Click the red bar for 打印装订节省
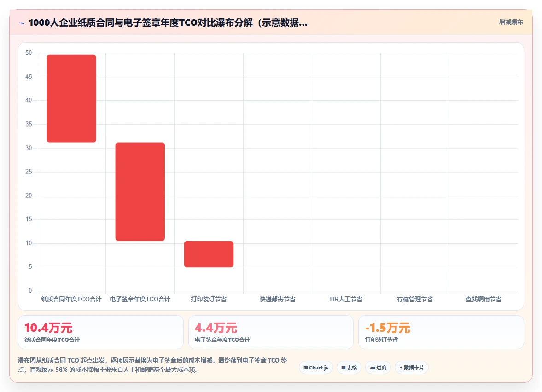 pos(209,254)
